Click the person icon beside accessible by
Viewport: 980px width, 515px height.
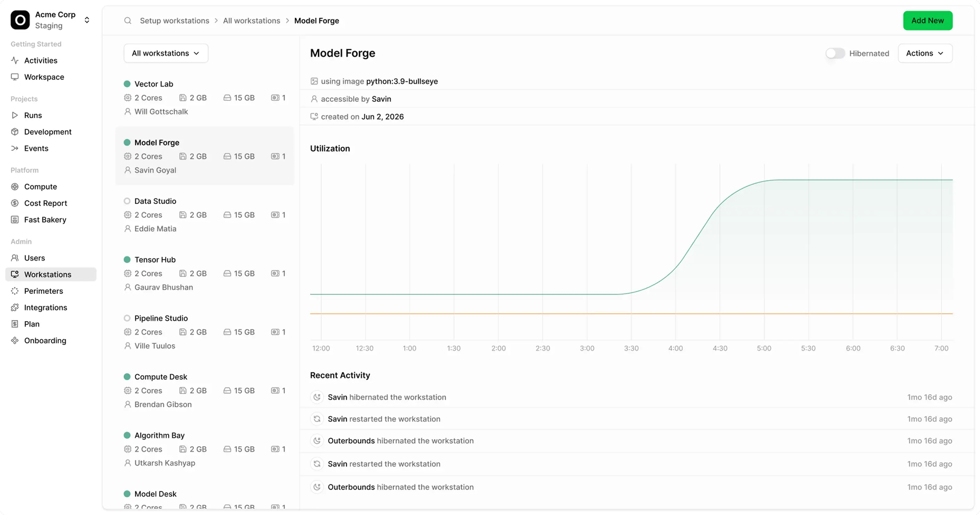pyautogui.click(x=314, y=99)
